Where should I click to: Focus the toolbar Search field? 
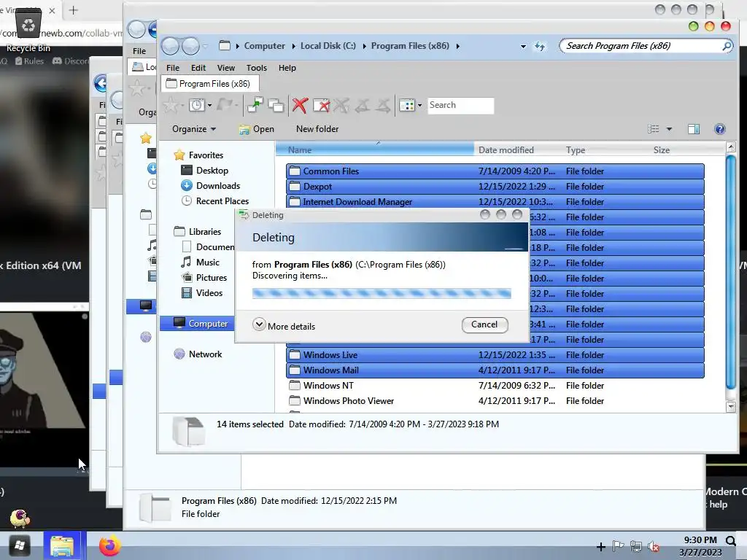[460, 105]
